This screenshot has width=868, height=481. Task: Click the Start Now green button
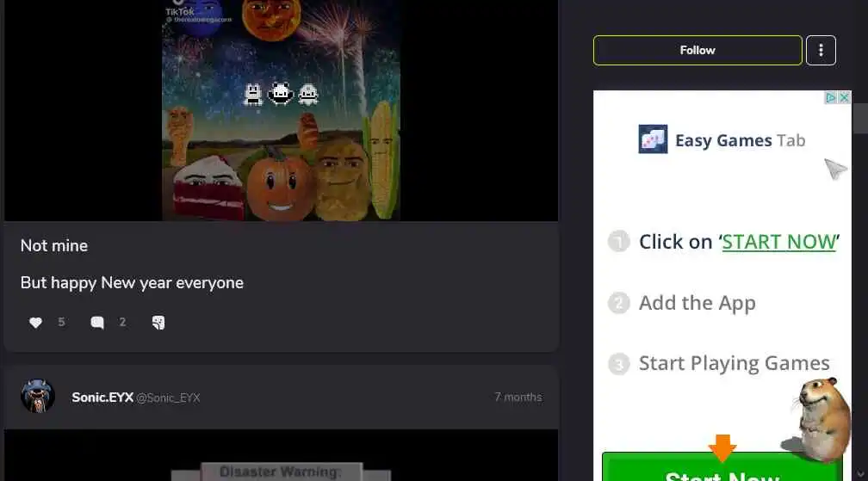coord(722,468)
